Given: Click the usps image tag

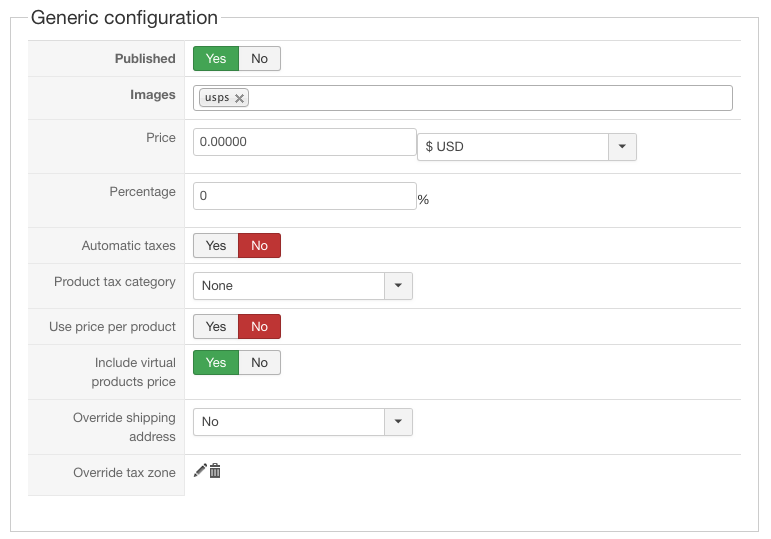Looking at the screenshot, I should [216, 98].
